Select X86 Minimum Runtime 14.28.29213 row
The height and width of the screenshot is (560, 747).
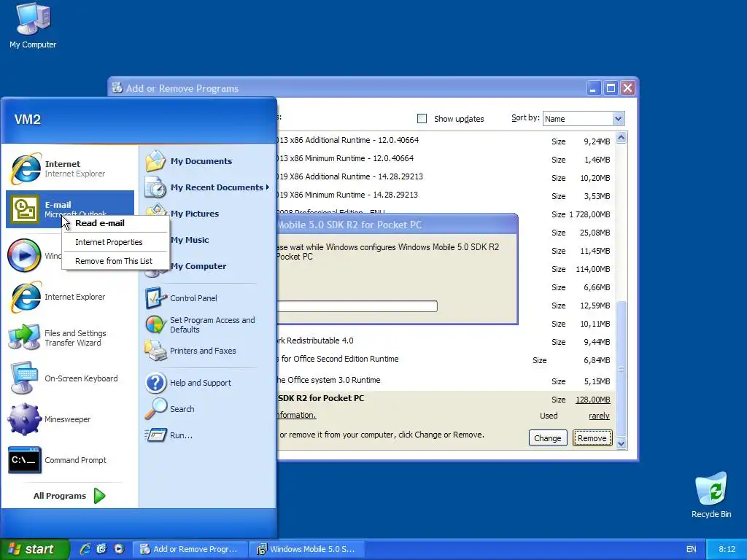(x=446, y=195)
